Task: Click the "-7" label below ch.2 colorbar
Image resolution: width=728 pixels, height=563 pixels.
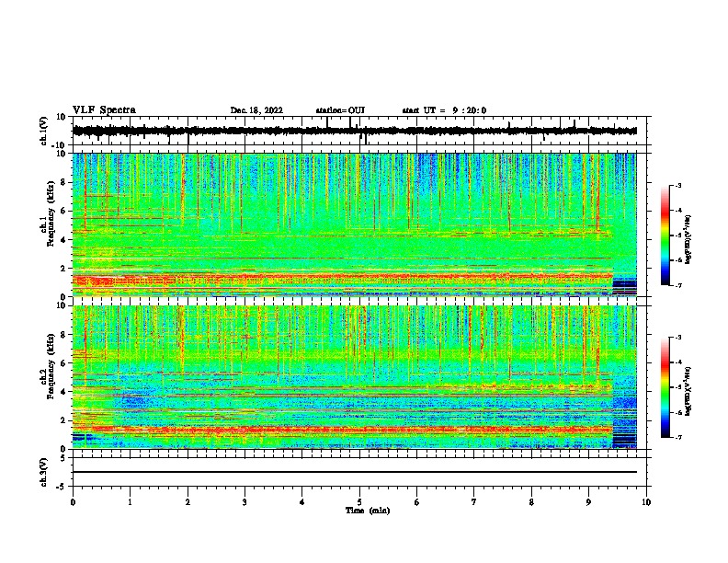Action: click(677, 438)
